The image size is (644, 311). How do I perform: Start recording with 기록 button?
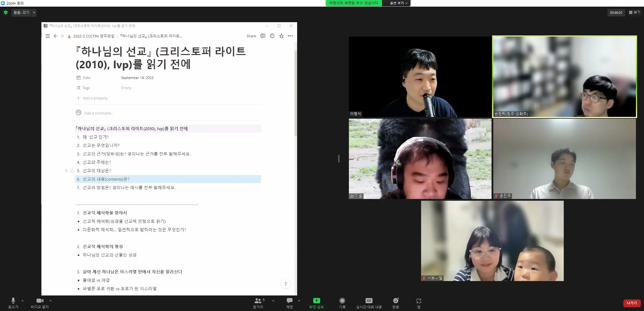point(342,303)
